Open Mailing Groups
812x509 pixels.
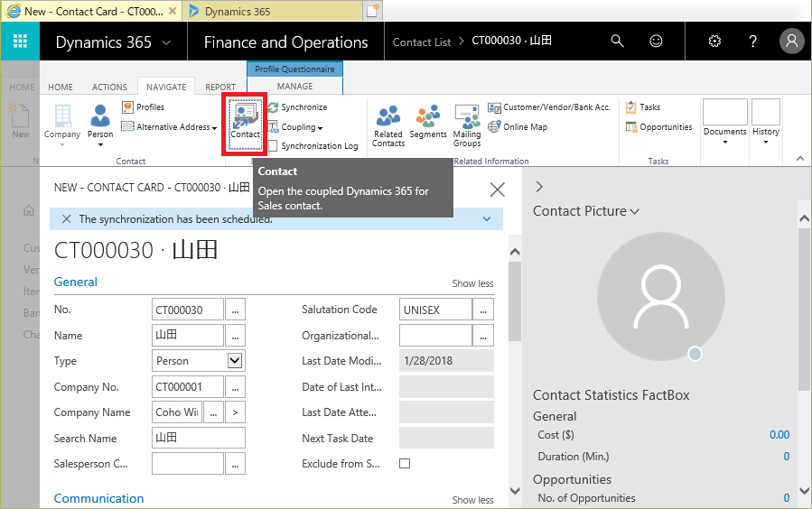tap(467, 125)
